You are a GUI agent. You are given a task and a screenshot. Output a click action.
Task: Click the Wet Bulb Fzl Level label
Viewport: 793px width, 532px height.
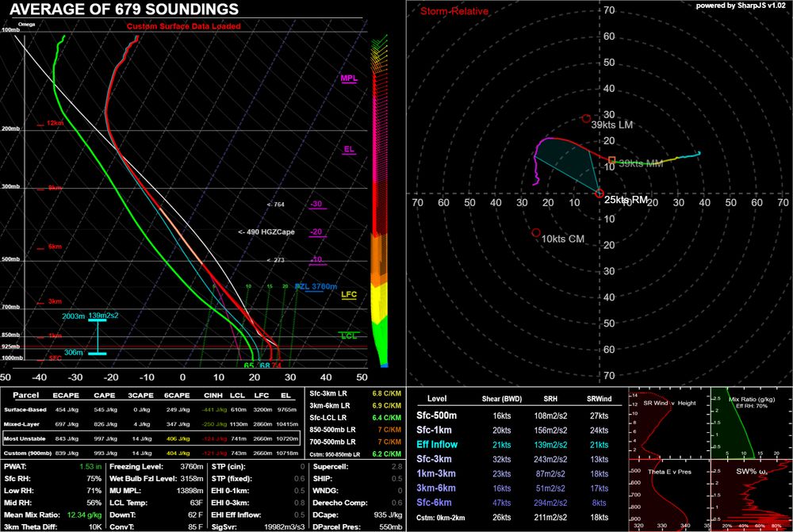[x=143, y=478]
